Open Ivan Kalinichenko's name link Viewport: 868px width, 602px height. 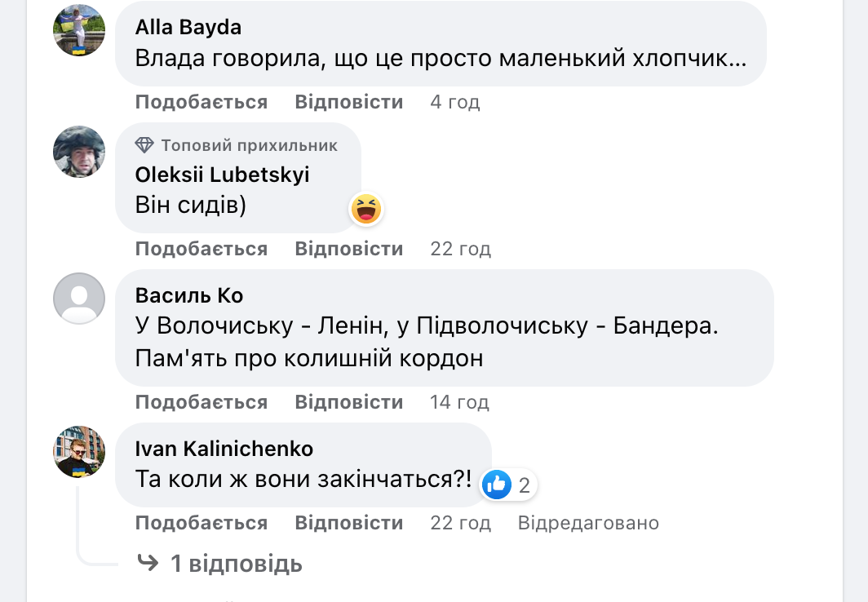point(224,449)
